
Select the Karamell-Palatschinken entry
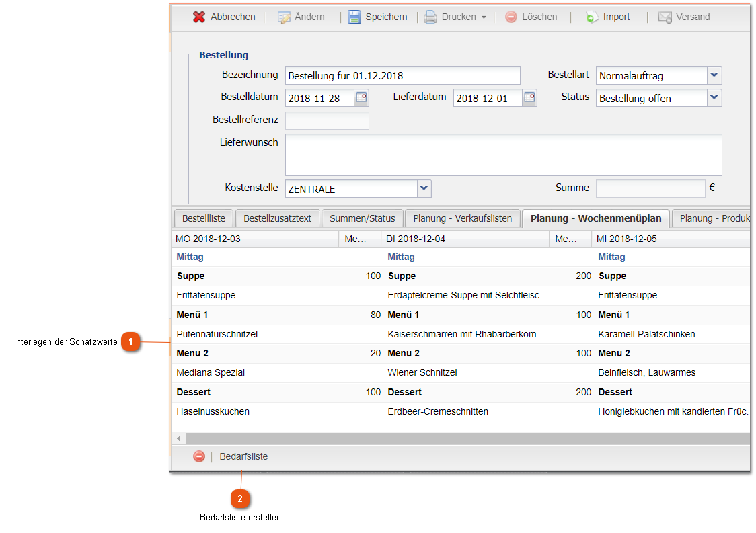point(646,334)
